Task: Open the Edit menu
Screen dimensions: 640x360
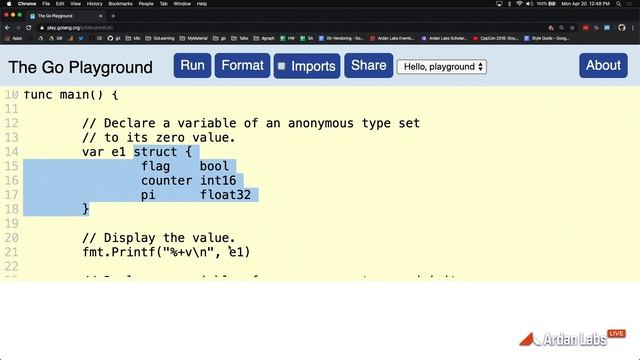Action: pyautogui.click(x=60, y=4)
